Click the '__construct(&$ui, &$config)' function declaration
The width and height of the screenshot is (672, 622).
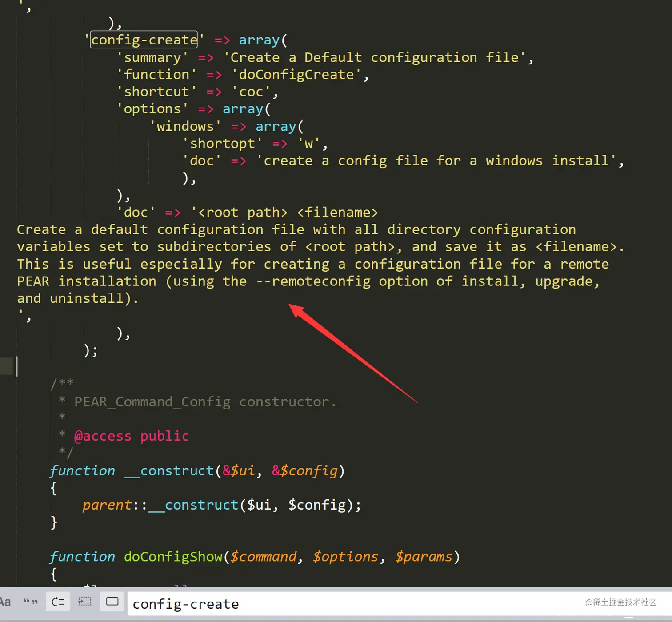197,471
